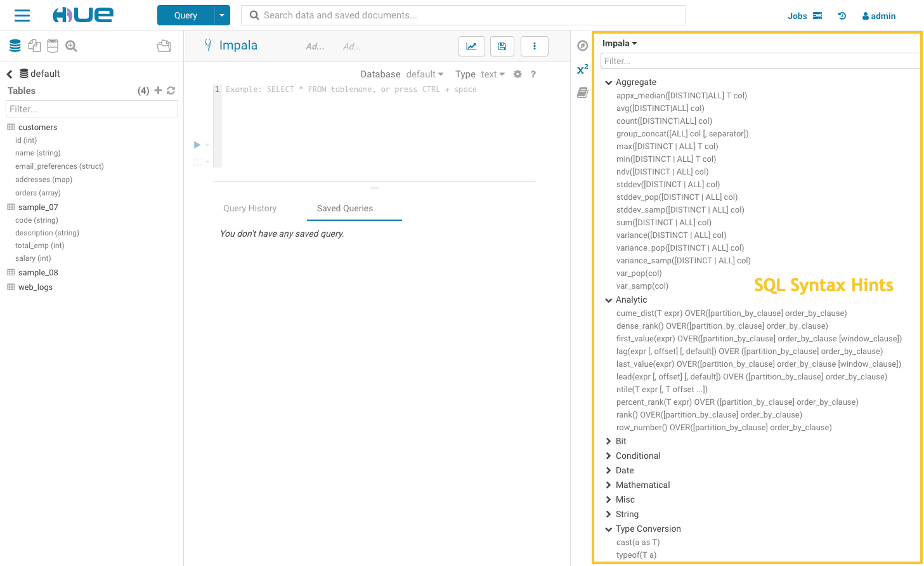924x566 pixels.
Task: Open the admin user menu
Action: point(879,16)
